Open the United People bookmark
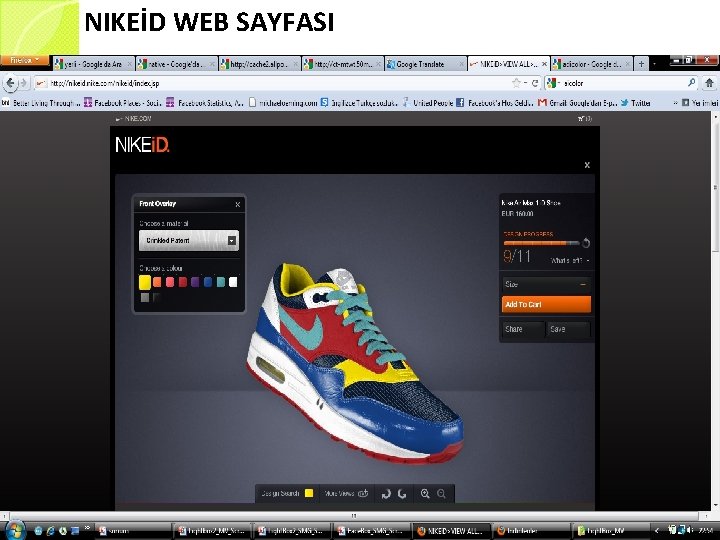Screen dimensions: 720x540 coord(428,103)
